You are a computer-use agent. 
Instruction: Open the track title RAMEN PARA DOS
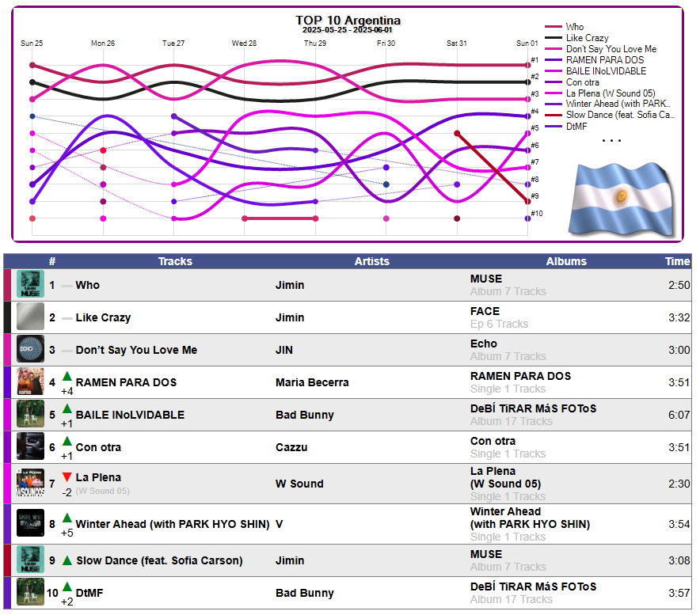pos(126,382)
